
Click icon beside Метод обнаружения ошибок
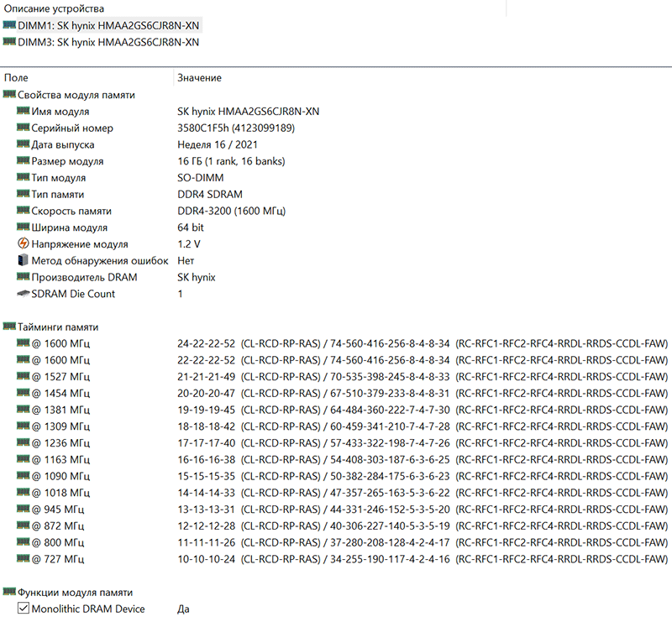24,260
